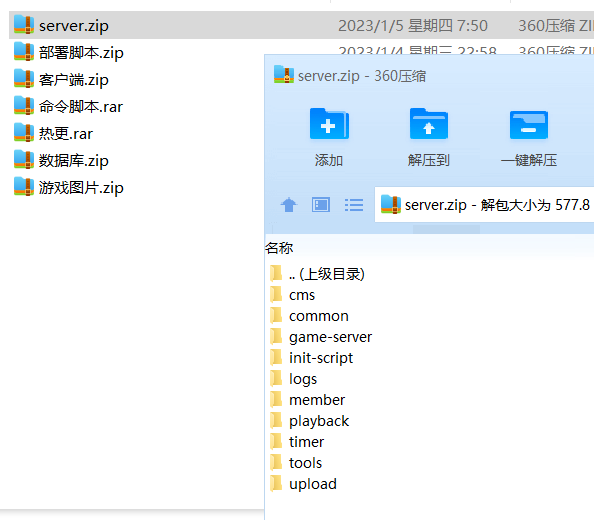Click the 2023/1/5 星期四 7:50 date cell

pyautogui.click(x=413, y=26)
